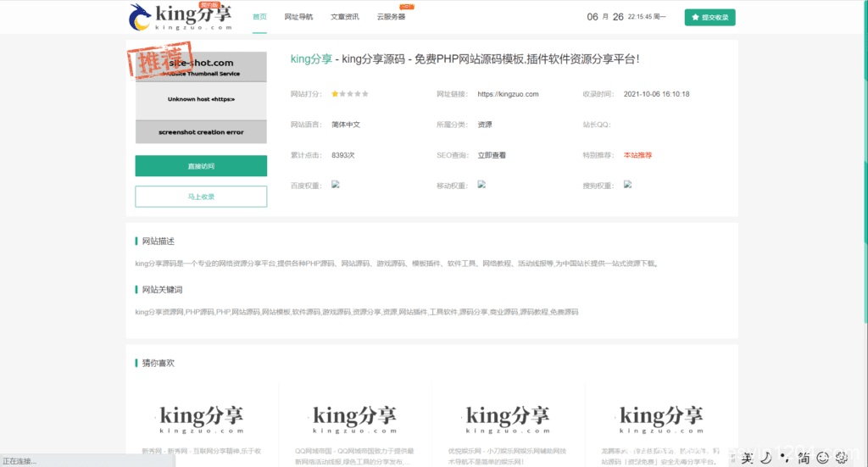868x467 pixels.
Task: Click the IME moon half-width icon
Action: [766, 458]
